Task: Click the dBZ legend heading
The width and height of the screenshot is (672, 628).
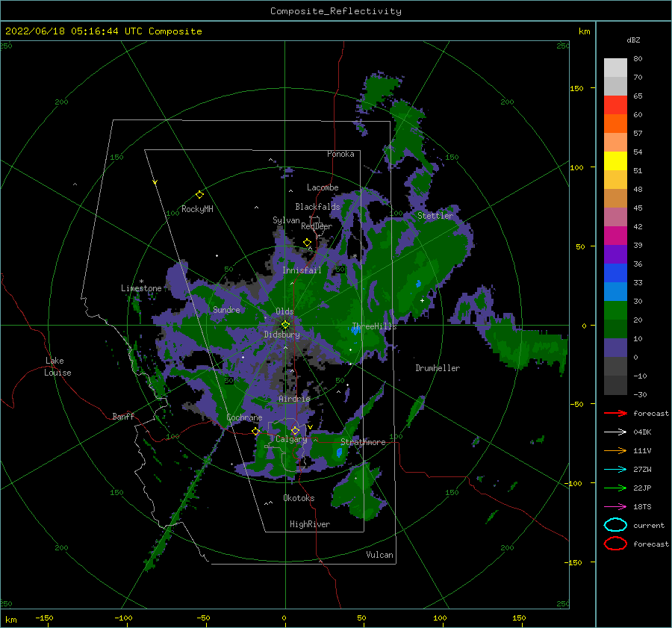Action: point(633,40)
